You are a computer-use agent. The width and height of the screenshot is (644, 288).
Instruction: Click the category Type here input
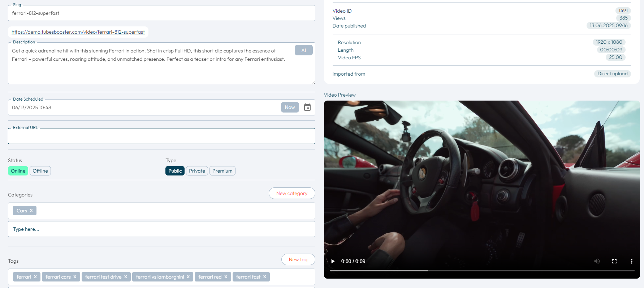tap(161, 229)
